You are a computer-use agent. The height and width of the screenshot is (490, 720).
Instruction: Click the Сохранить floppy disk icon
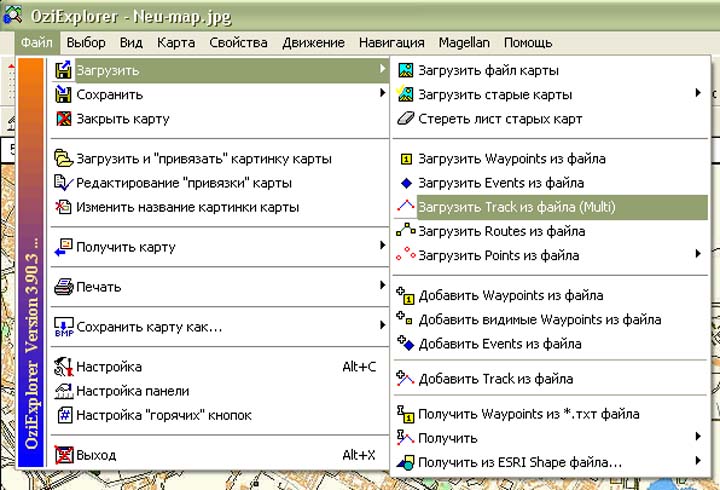(x=63, y=94)
